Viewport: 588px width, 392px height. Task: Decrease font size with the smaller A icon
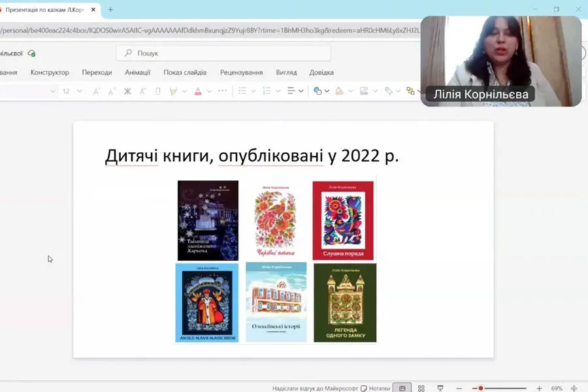tap(111, 91)
